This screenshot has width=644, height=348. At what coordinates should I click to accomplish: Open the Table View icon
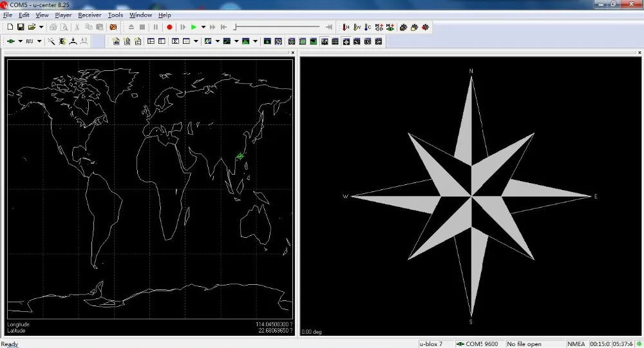(x=187, y=41)
